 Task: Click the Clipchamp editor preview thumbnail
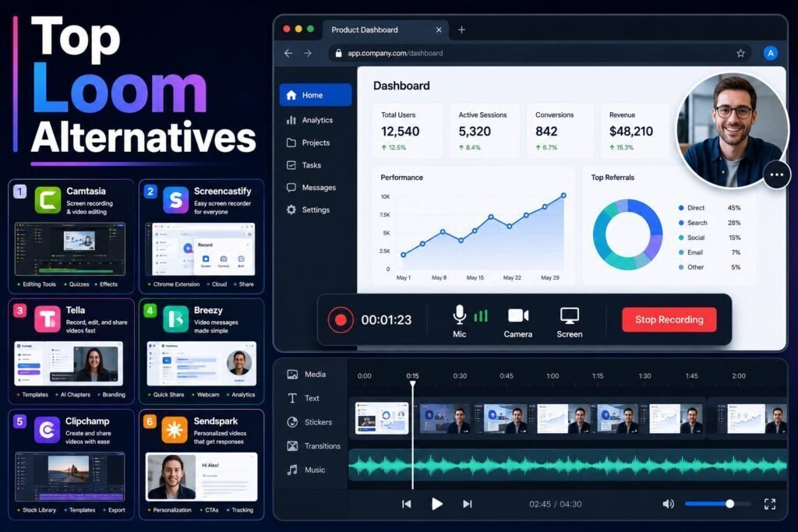click(x=70, y=477)
